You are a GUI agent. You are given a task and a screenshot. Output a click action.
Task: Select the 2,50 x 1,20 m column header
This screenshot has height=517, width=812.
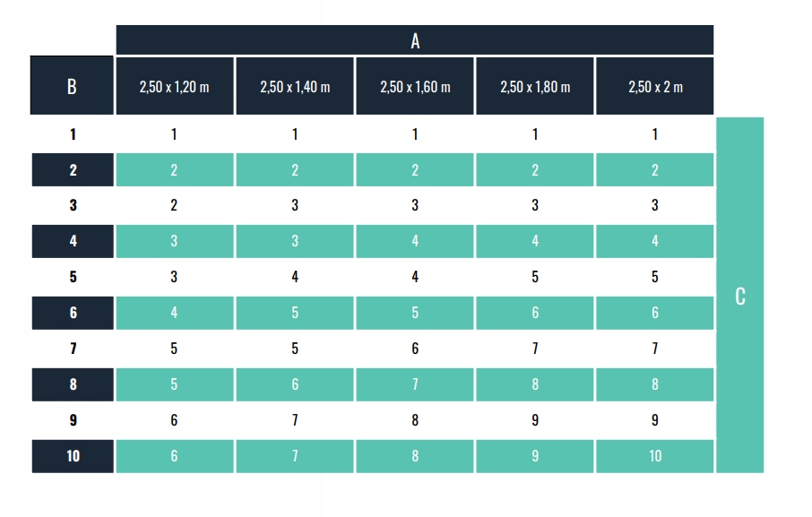174,87
